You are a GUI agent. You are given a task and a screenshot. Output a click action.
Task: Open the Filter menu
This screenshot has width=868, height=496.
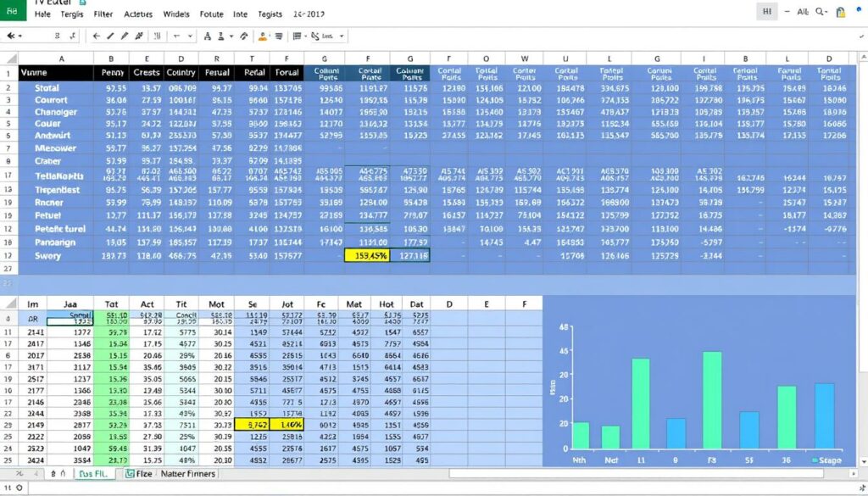103,14
